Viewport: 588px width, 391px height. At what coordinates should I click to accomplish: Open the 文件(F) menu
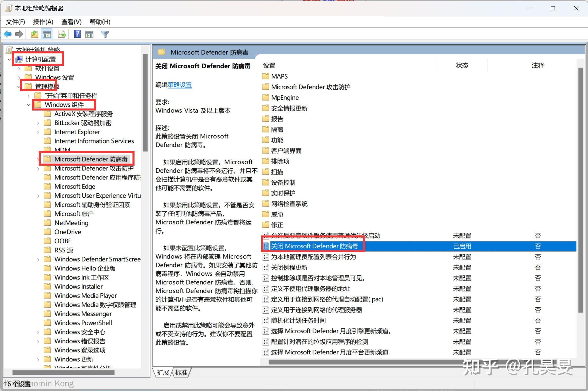pos(15,22)
